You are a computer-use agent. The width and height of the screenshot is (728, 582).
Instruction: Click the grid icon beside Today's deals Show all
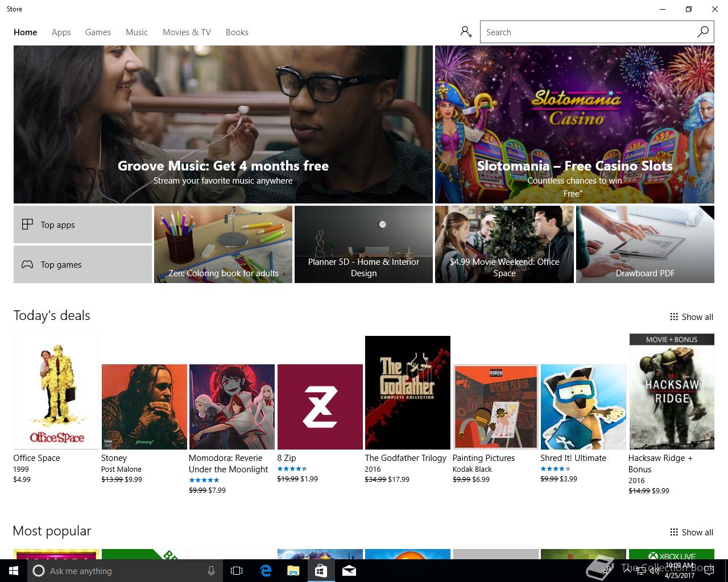(x=674, y=317)
